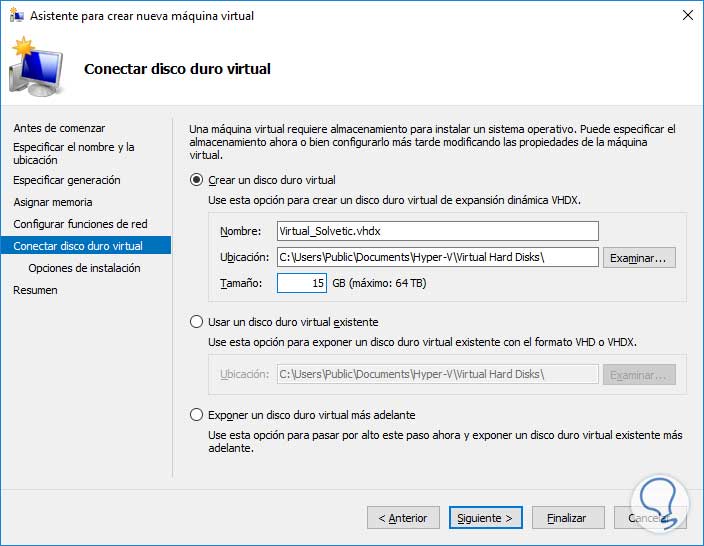Click the "Siguiente >" button

tap(485, 518)
